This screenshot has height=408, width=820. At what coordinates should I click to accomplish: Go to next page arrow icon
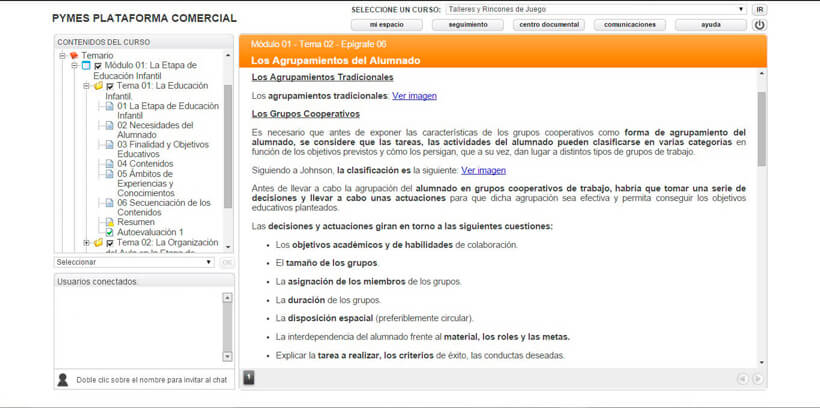coord(757,379)
